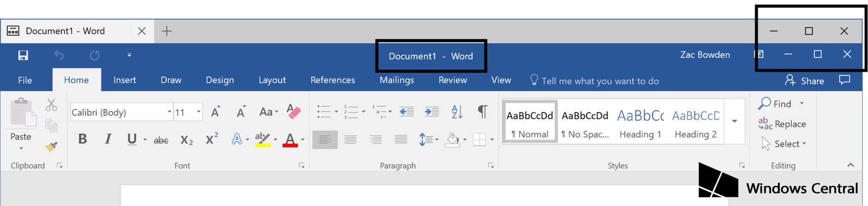Click the Save icon in quick access toolbar

pyautogui.click(x=23, y=55)
